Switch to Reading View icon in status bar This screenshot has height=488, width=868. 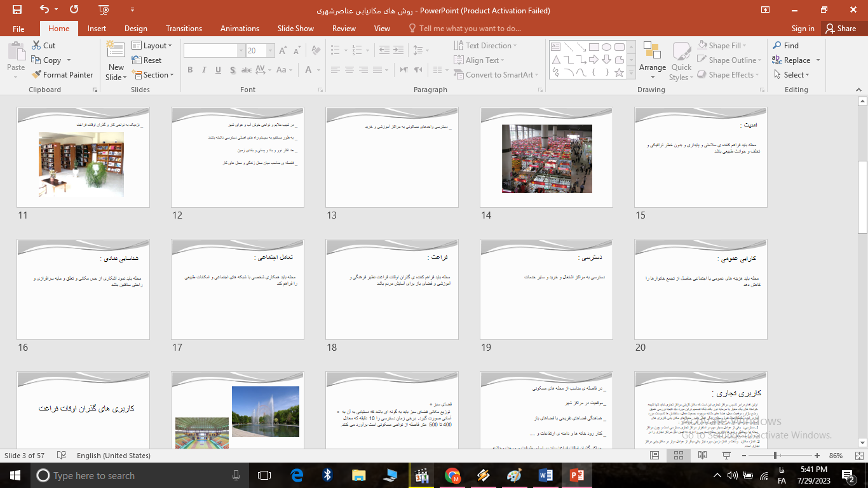(x=702, y=456)
